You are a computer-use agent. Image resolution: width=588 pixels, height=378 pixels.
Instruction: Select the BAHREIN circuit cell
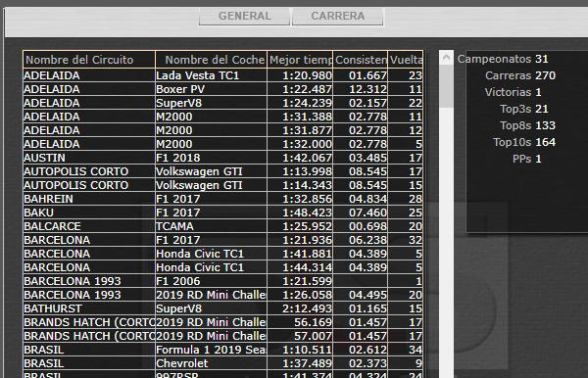pos(89,199)
